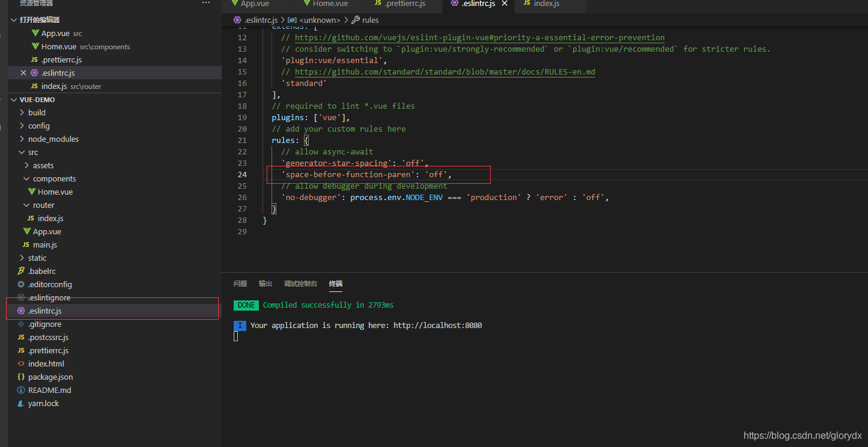Collapse the components folder
868x447 pixels.
click(55, 178)
